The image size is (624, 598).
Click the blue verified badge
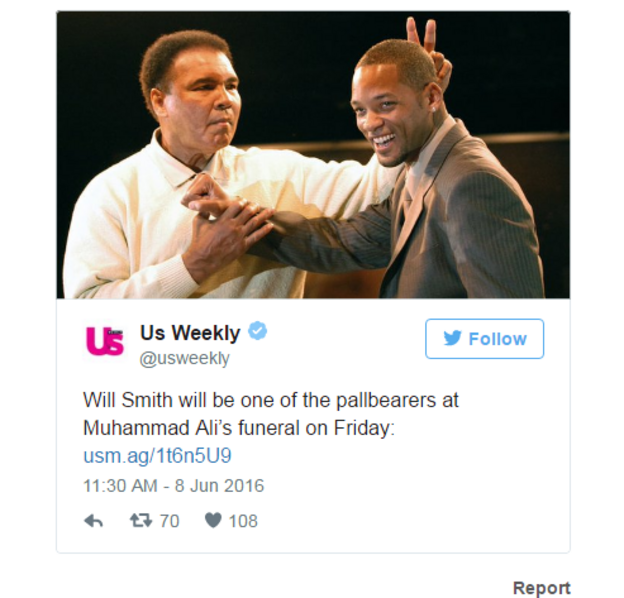coord(257,331)
